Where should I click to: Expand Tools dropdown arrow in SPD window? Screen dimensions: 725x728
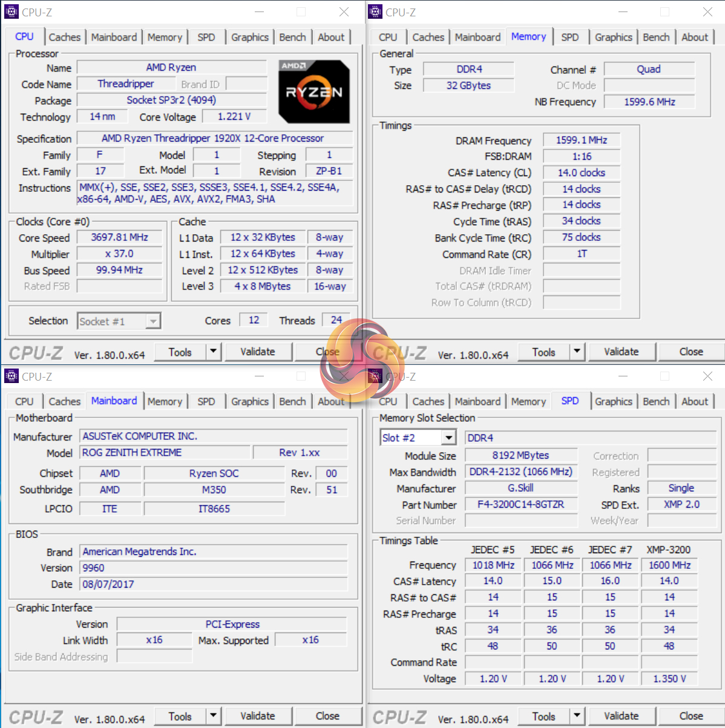tap(577, 716)
